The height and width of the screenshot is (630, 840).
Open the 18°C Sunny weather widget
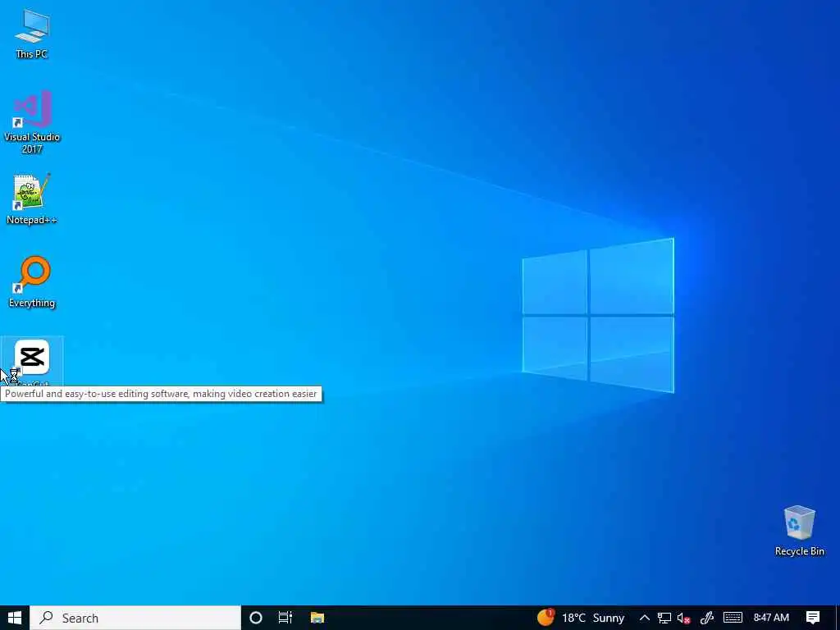tap(581, 618)
